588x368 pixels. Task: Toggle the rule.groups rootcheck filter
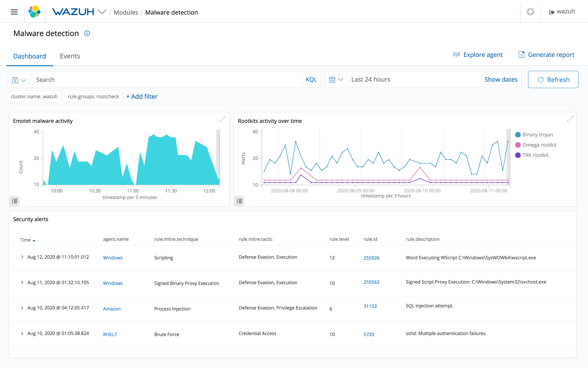tap(93, 97)
